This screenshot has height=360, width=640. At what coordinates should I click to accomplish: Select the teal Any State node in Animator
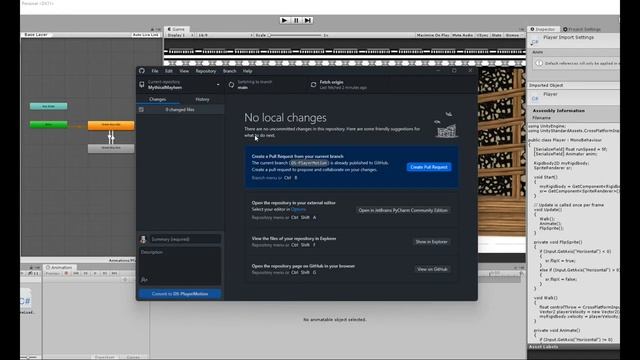pyautogui.click(x=49, y=106)
